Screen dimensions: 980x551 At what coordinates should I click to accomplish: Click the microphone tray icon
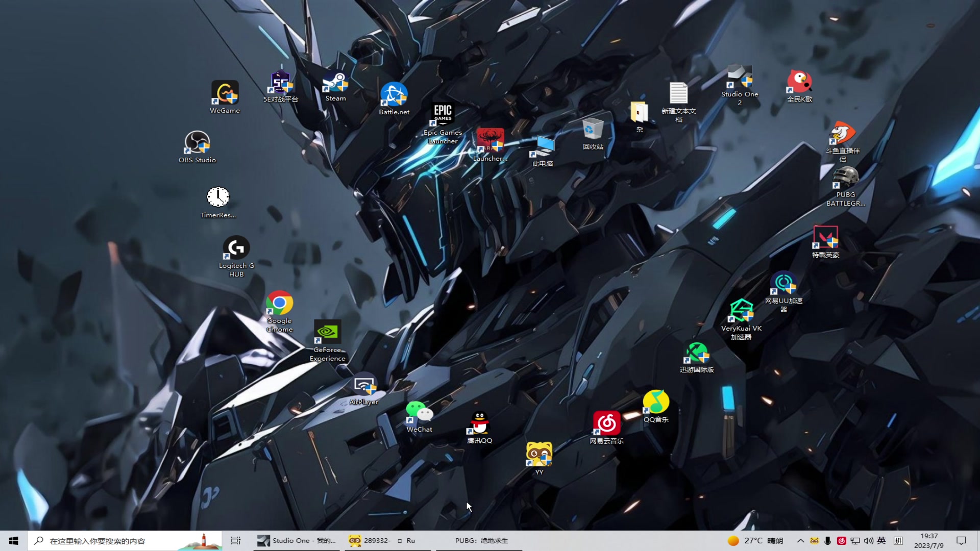(x=827, y=541)
